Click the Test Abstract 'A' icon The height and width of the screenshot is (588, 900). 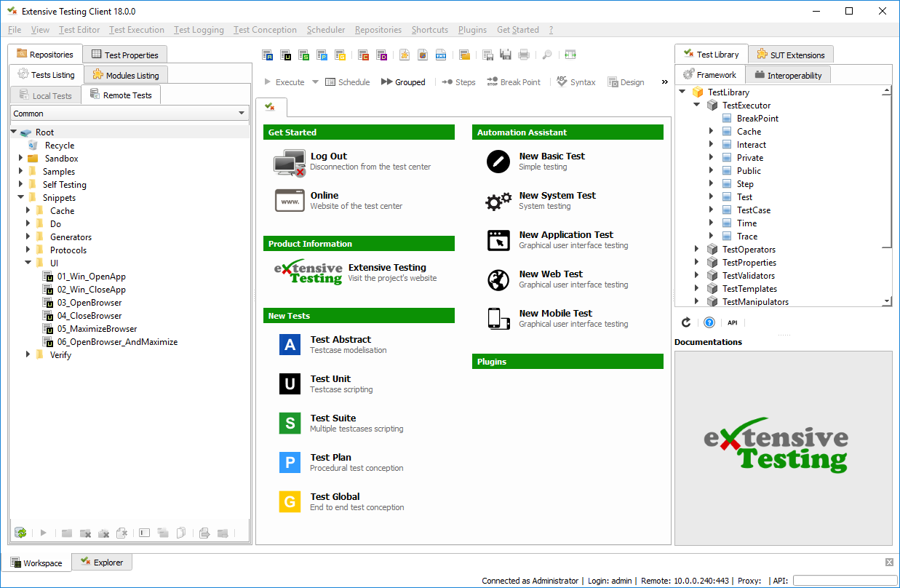click(290, 344)
